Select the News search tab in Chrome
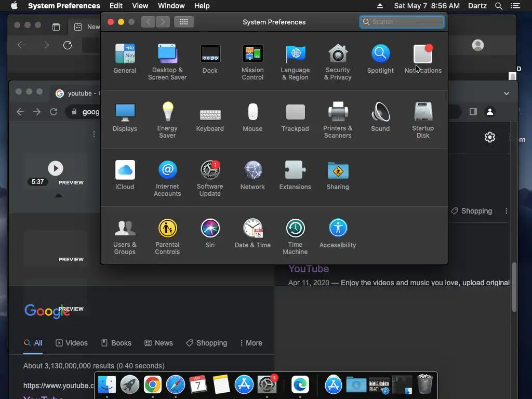 pos(159,343)
